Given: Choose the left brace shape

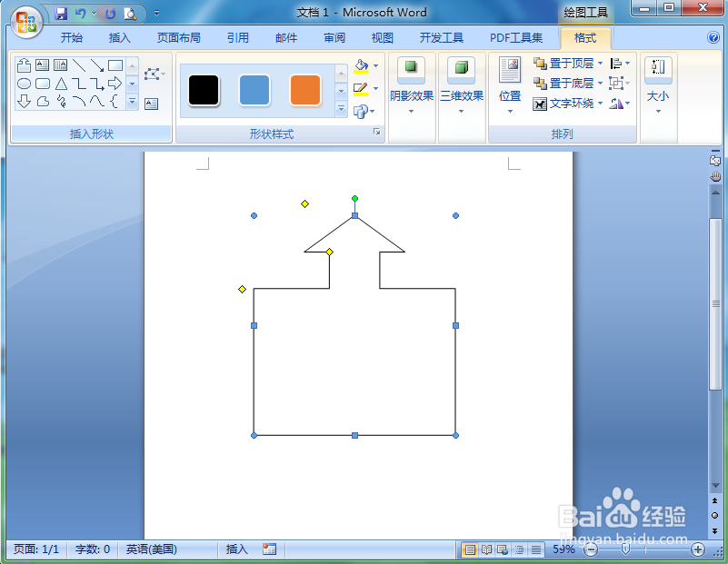Looking at the screenshot, I should coord(115,101).
